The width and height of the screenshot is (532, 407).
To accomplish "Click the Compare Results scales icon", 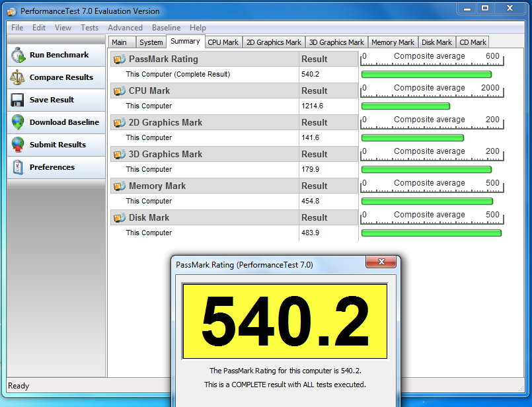I will pos(17,77).
